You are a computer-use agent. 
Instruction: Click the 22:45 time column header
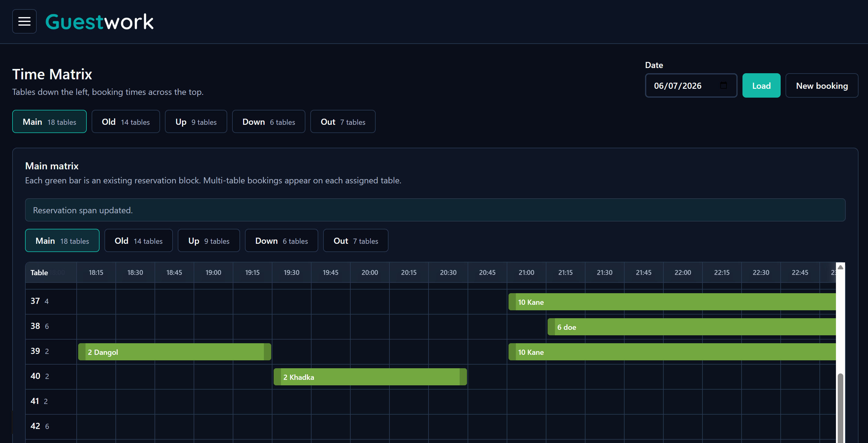800,272
